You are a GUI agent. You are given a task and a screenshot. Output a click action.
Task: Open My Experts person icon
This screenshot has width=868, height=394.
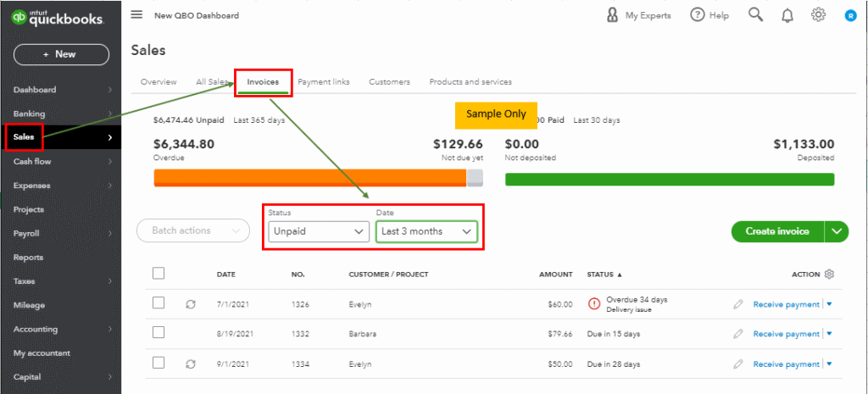click(x=612, y=15)
